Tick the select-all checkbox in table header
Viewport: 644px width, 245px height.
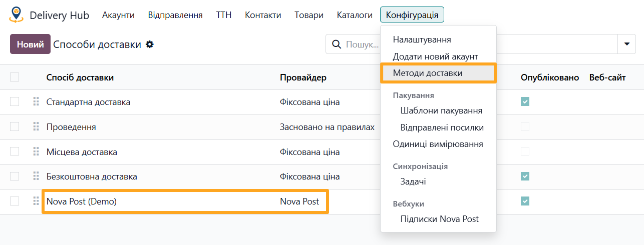tap(15, 77)
